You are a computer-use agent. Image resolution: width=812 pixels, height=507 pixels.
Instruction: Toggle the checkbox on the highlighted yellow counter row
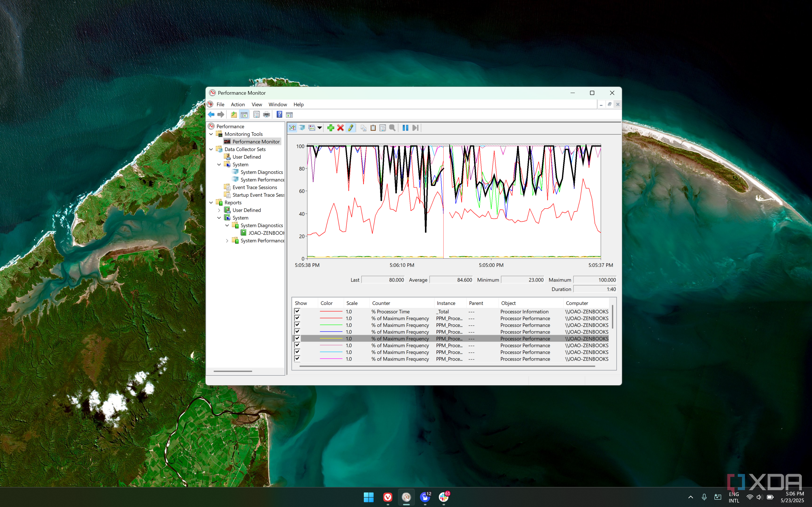click(297, 338)
